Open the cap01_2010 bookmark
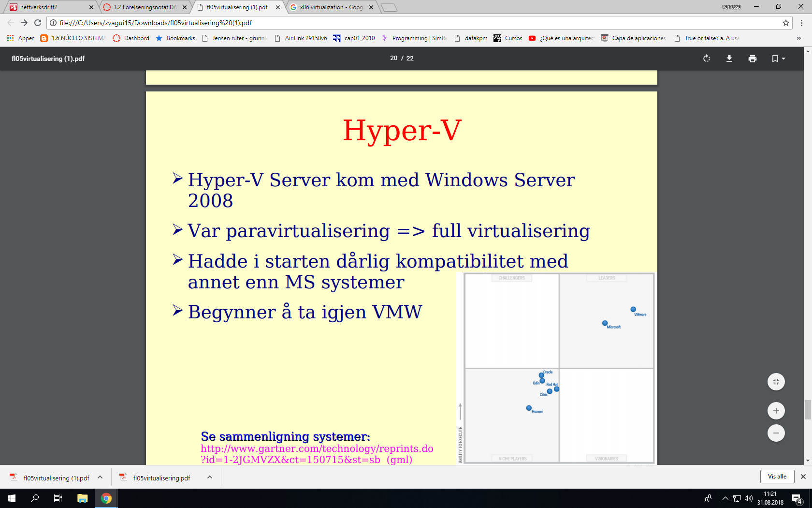 (354, 38)
